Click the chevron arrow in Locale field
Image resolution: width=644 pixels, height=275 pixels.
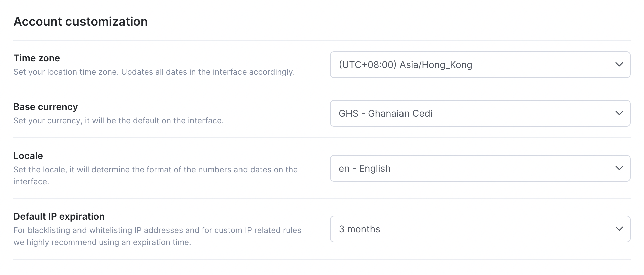point(619,168)
